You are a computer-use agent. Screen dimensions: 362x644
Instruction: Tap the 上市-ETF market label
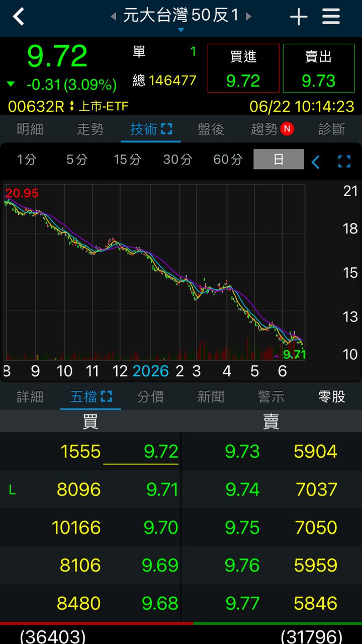point(103,107)
